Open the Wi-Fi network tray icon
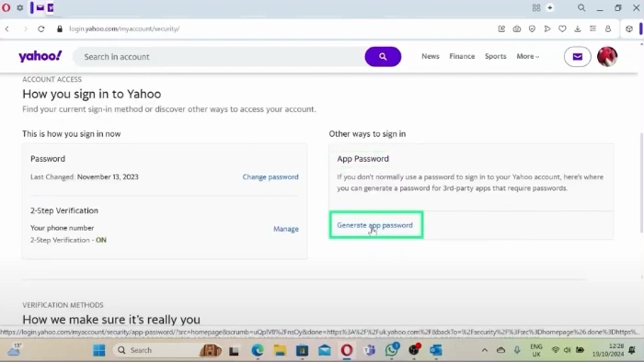The image size is (644, 362). point(556,350)
